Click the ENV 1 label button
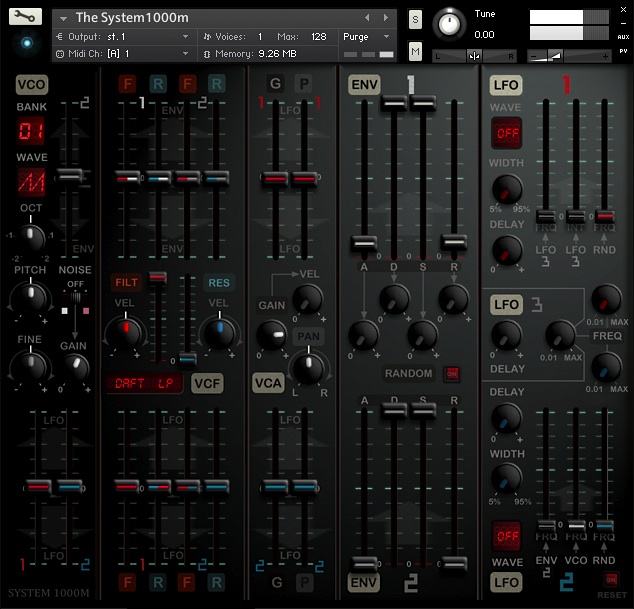 [364, 85]
